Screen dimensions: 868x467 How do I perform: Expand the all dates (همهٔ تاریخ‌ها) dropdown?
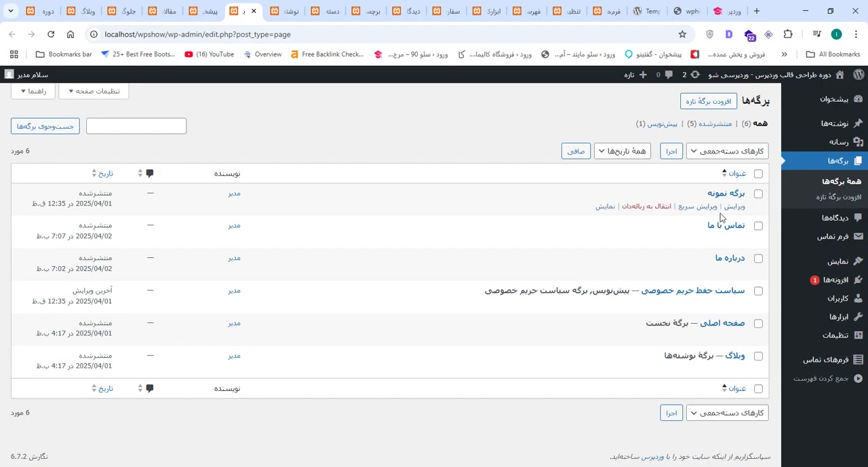point(623,151)
